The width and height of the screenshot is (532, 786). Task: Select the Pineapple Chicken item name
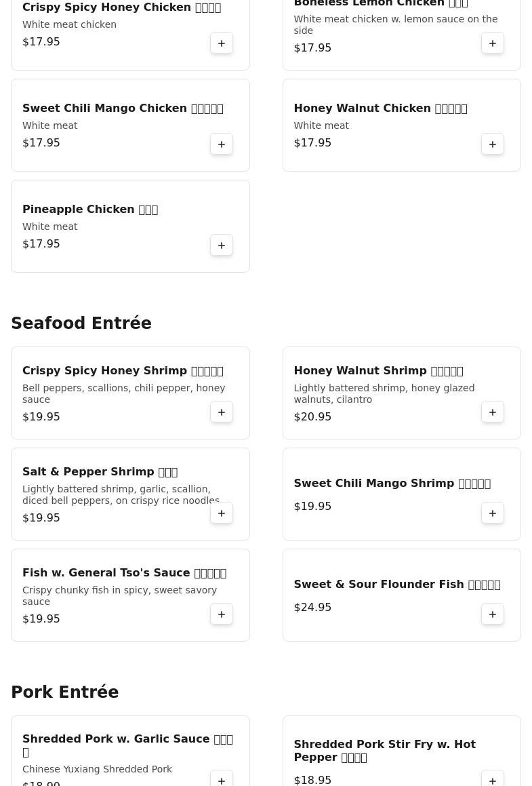[90, 209]
